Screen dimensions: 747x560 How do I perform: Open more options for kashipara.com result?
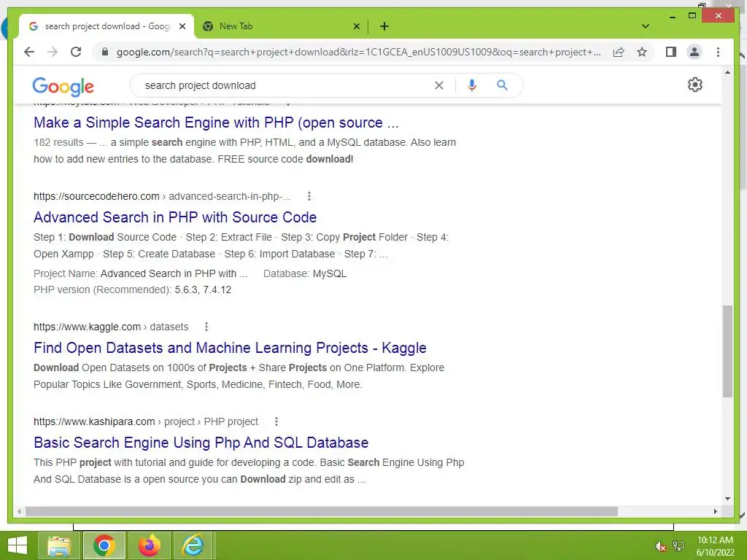tap(276, 421)
